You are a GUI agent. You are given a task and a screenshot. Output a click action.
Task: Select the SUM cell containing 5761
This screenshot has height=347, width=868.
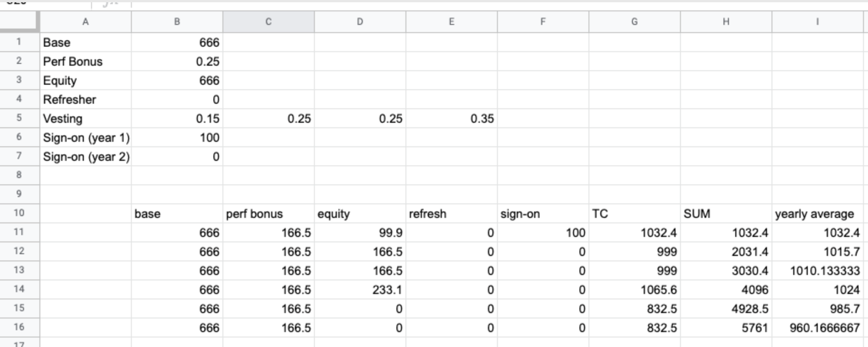[x=726, y=328]
